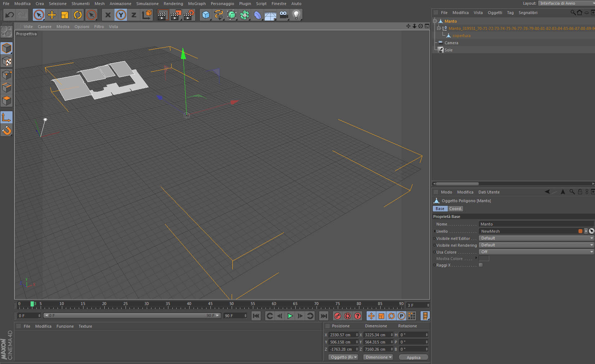
Task: Select the Move tool in top toolbar
Action: click(x=52, y=15)
